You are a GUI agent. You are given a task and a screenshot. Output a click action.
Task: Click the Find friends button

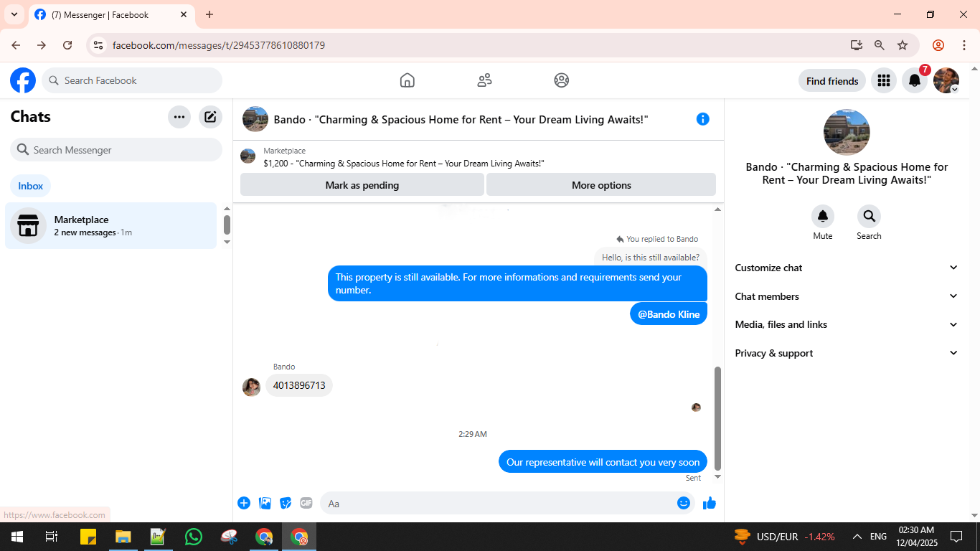832,81
